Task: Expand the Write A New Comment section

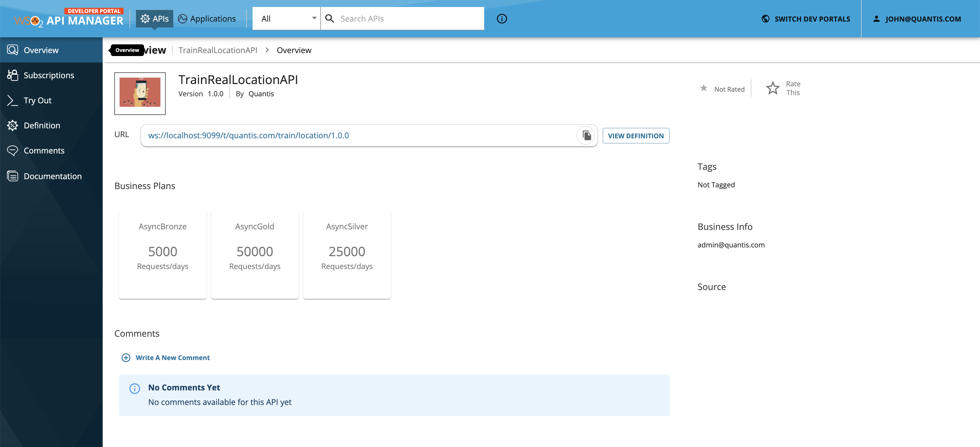Action: (165, 358)
